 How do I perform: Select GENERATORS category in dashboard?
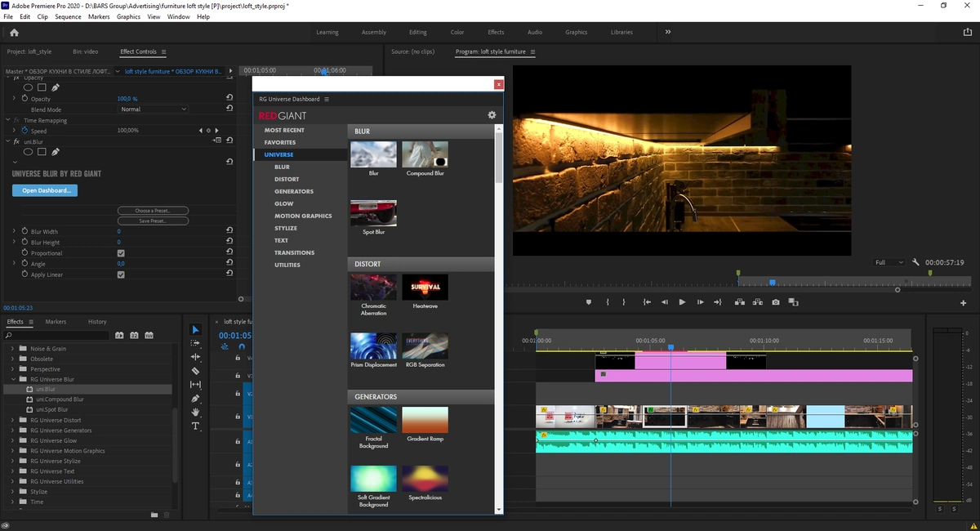294,191
